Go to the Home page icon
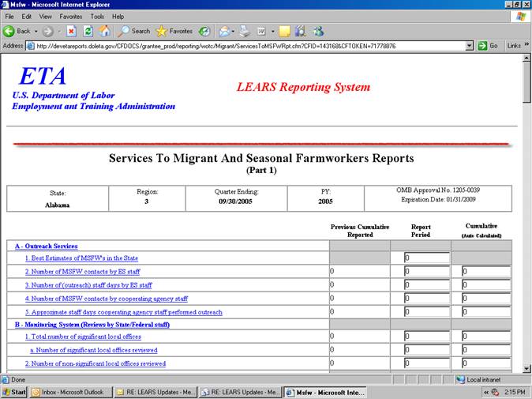Screen dimensions: 532x399 [x=104, y=31]
